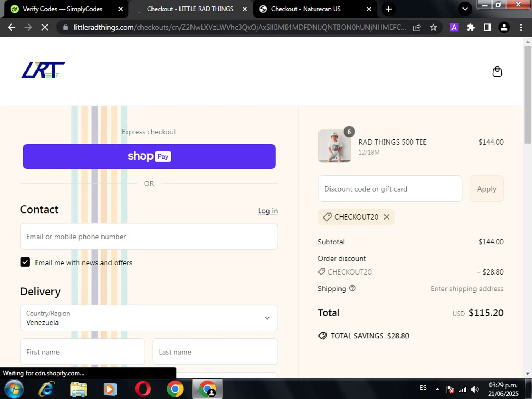Click the ES language indicator
Screen dimensions: 532x399
(423, 388)
